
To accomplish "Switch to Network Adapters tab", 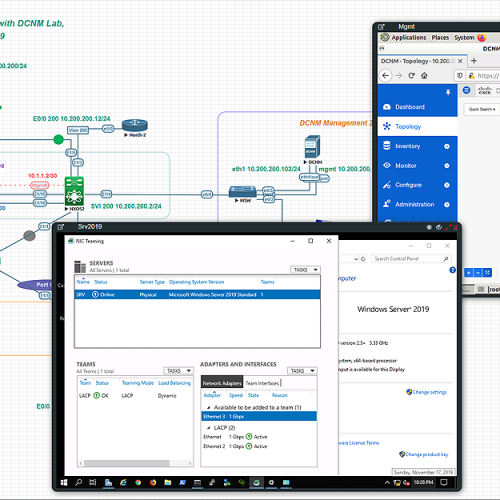I will click(x=222, y=383).
